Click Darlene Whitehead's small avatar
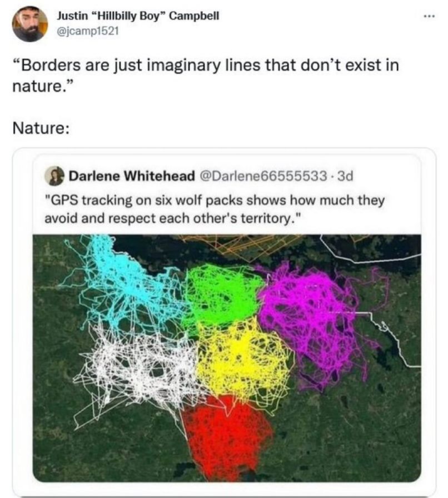 [54, 176]
